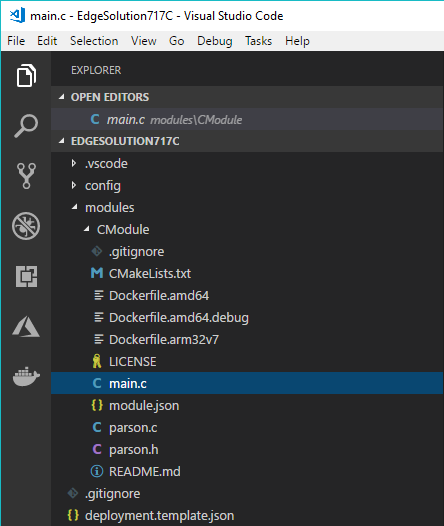Image resolution: width=444 pixels, height=526 pixels.
Task: Collapse the CModule folder
Action: click(x=87, y=229)
